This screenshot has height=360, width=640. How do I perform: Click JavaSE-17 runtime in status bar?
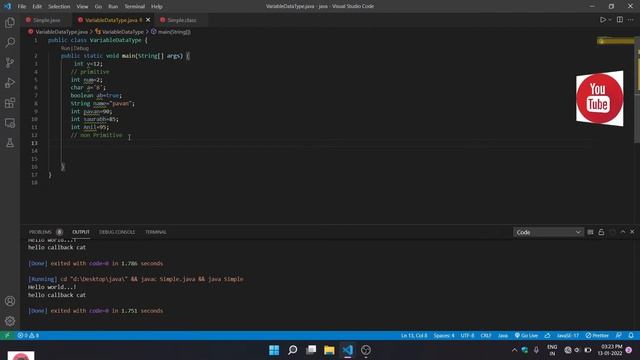point(568,335)
